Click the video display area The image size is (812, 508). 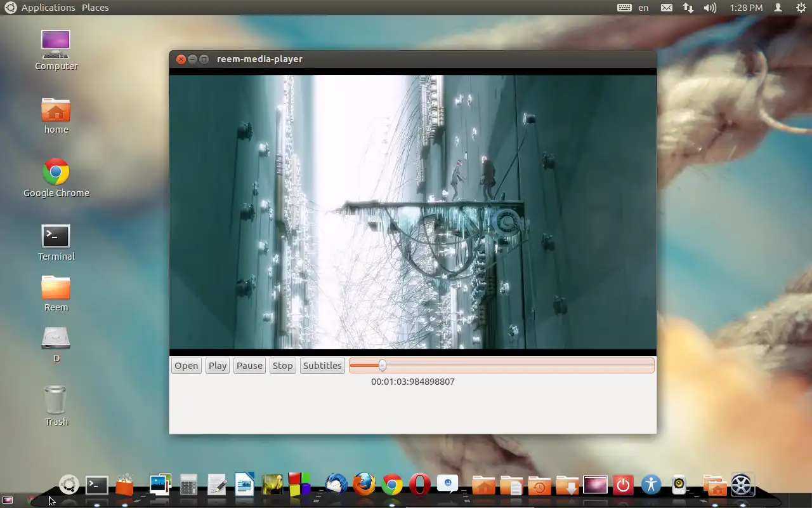point(413,212)
